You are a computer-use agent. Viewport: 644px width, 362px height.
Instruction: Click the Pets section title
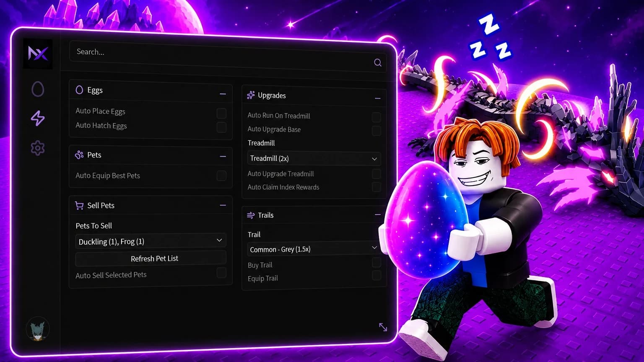click(94, 155)
